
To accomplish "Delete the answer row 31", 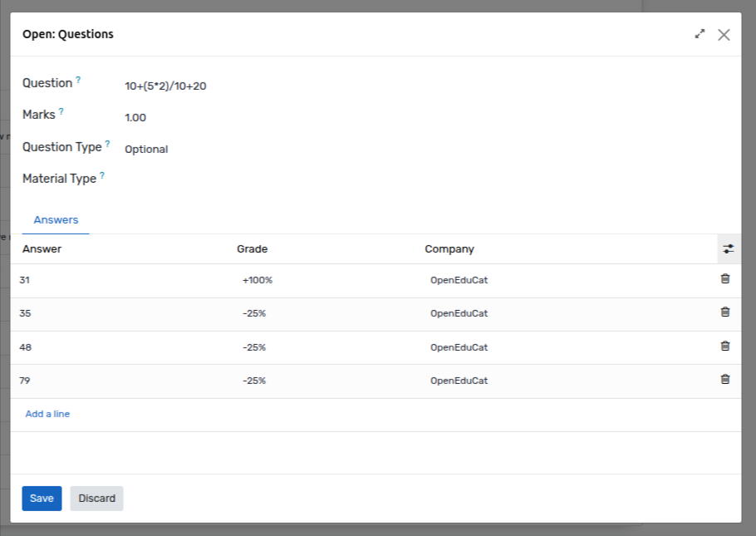I will pyautogui.click(x=724, y=279).
